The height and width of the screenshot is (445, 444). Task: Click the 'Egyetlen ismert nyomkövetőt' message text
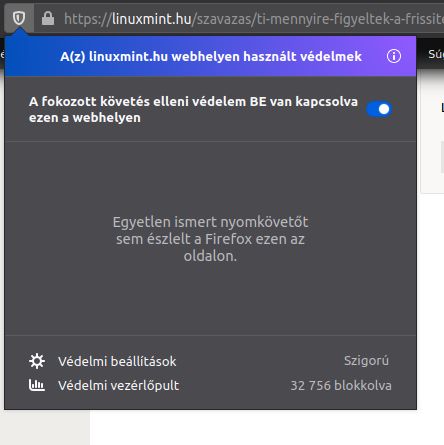pyautogui.click(x=210, y=239)
